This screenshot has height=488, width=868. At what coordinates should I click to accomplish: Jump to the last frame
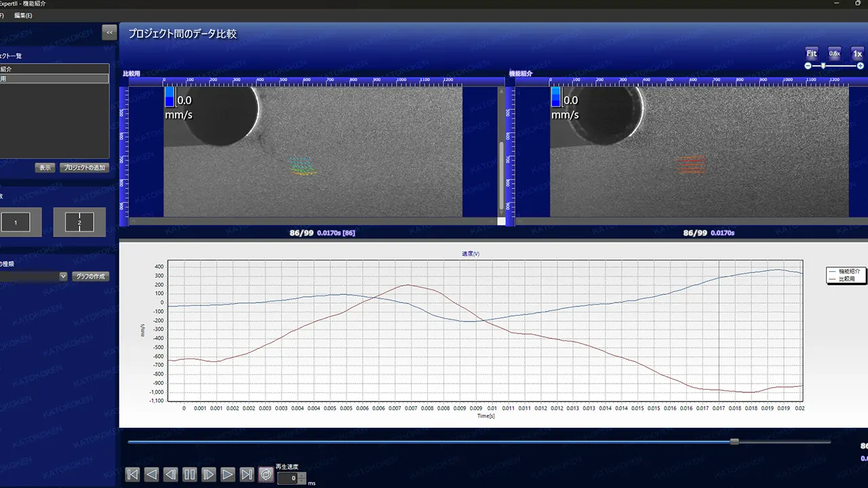(247, 474)
